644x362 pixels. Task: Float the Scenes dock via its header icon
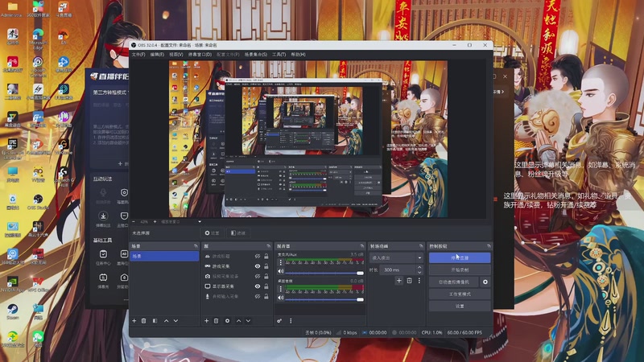(x=196, y=246)
